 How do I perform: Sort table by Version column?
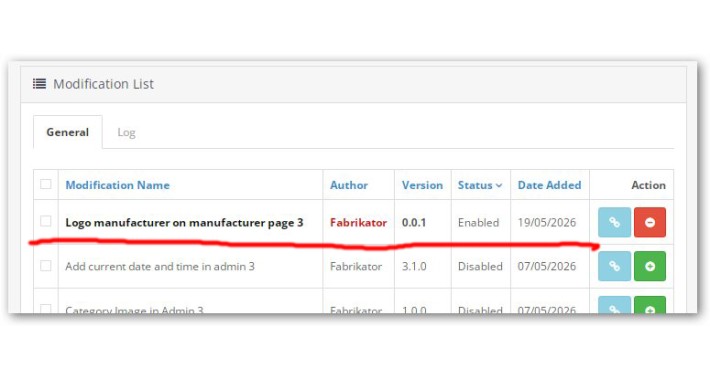pyautogui.click(x=422, y=185)
